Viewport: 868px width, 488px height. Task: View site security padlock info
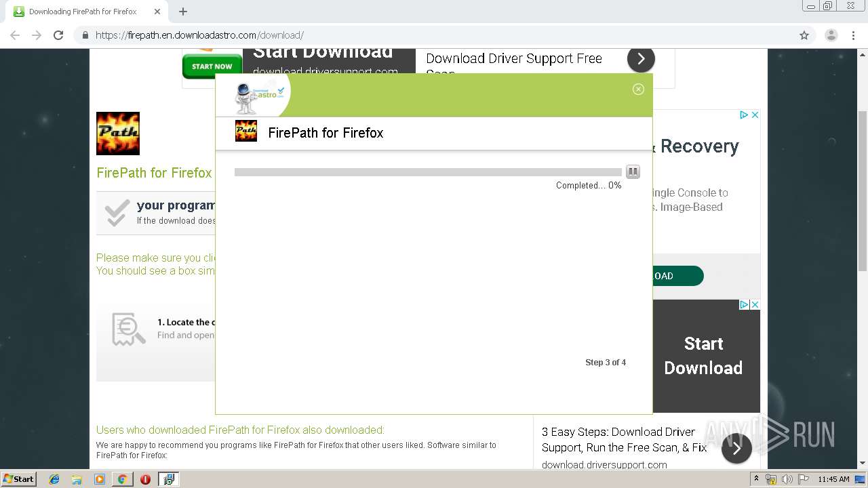pyautogui.click(x=85, y=35)
